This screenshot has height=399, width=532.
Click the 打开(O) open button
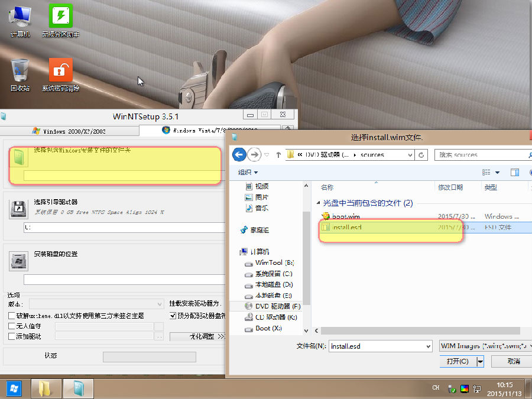(458, 362)
